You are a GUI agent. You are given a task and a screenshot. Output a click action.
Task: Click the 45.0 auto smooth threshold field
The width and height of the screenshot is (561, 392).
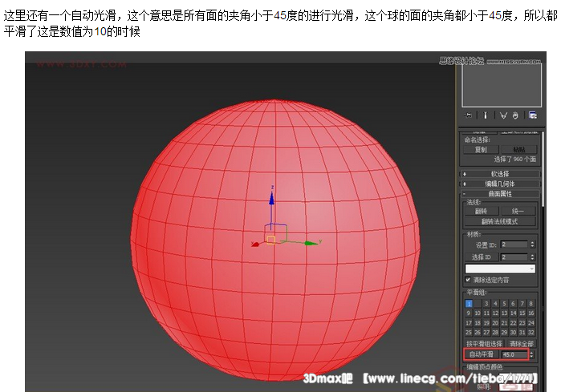pos(514,354)
